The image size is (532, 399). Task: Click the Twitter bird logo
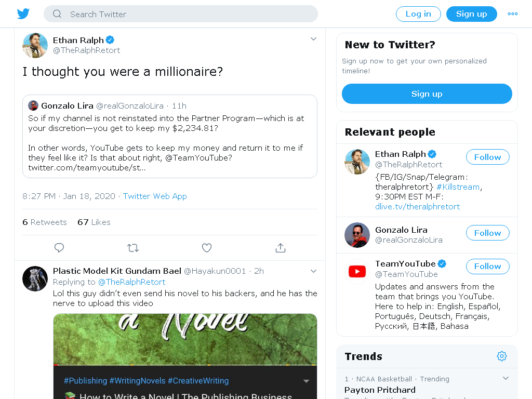point(23,14)
